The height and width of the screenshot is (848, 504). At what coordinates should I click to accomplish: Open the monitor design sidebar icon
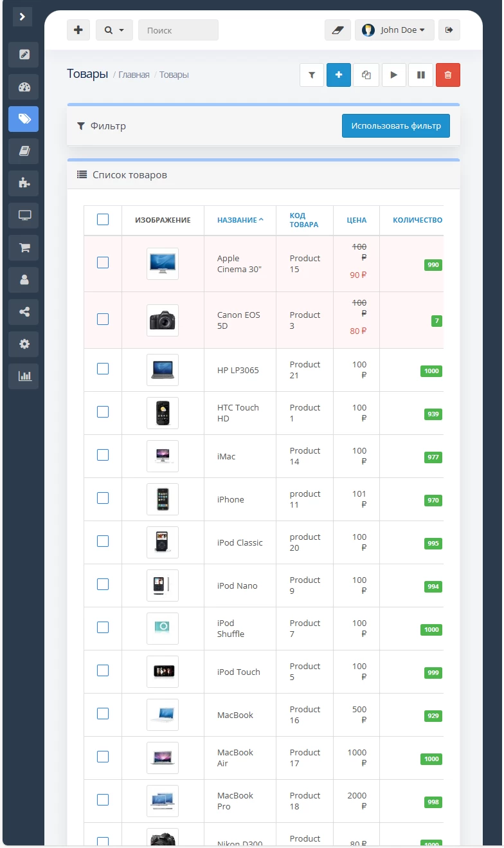24,216
